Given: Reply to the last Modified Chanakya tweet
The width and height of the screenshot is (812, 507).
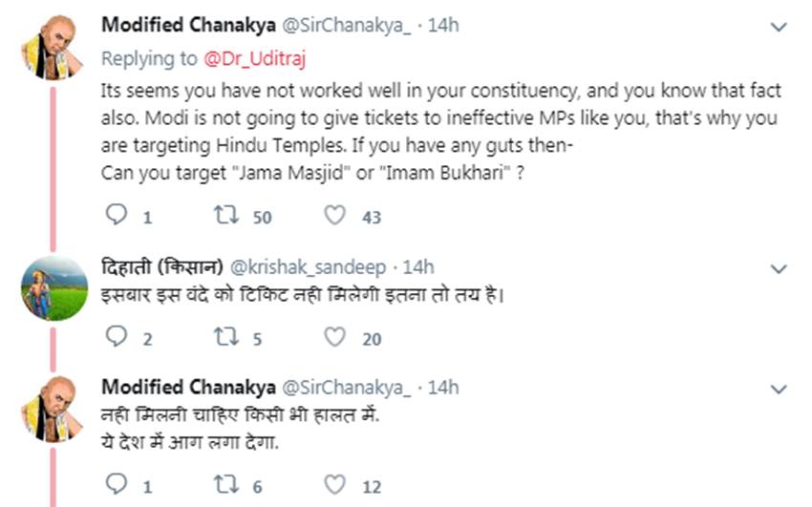Looking at the screenshot, I should (116, 486).
